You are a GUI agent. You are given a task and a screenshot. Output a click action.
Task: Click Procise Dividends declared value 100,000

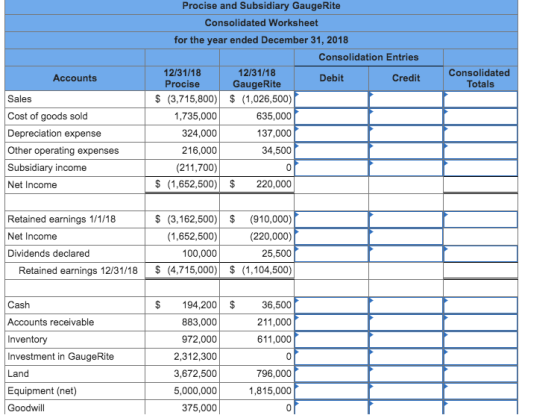pyautogui.click(x=200, y=253)
